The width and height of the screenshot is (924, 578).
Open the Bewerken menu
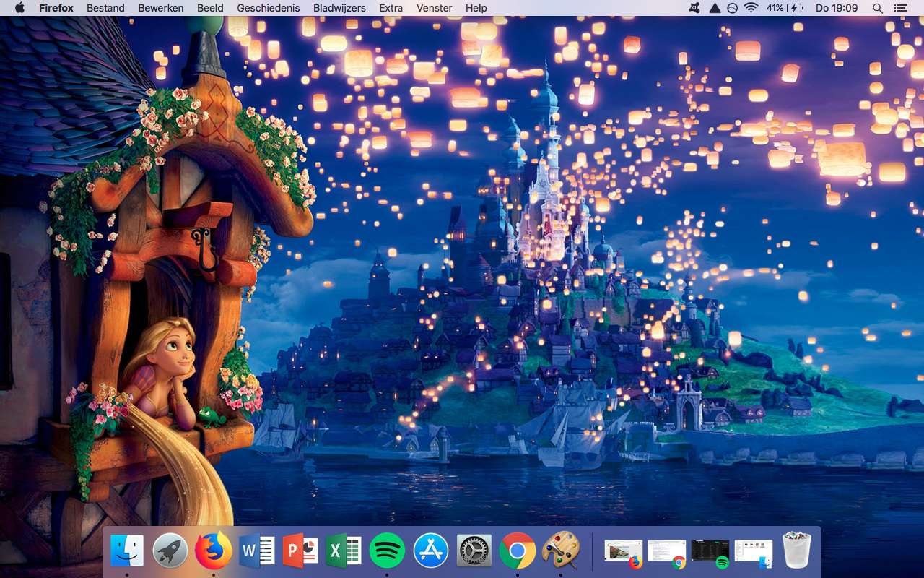pyautogui.click(x=161, y=8)
